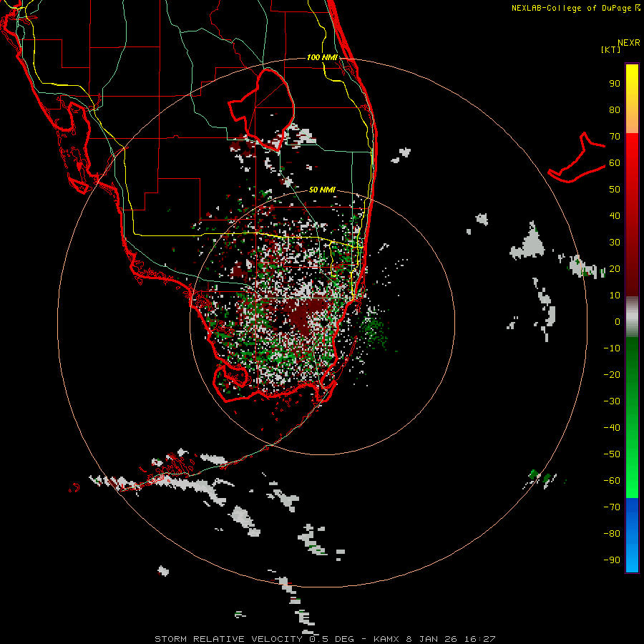Viewport: 644px width, 644px height.
Task: Click the positive 70 value on the velocity scale
Action: (x=615, y=137)
